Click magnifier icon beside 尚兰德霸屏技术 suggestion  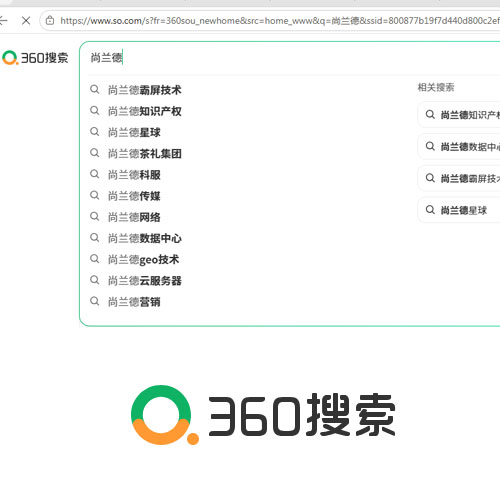(95, 89)
